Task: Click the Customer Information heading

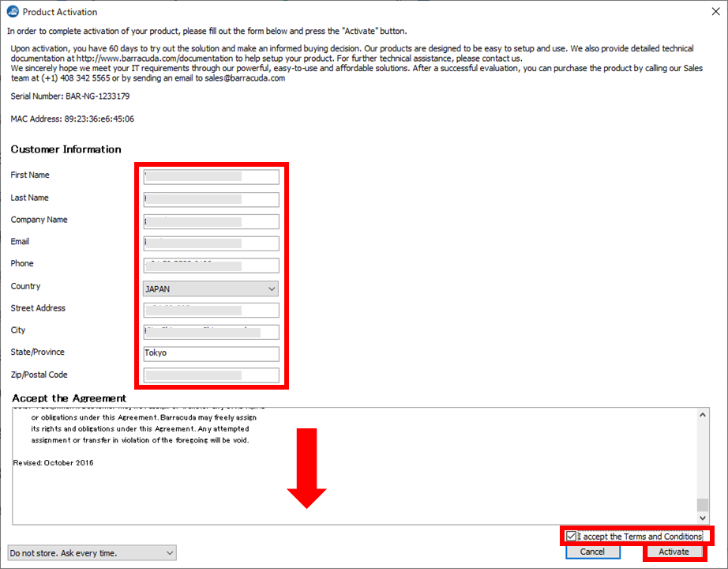Action: point(66,149)
